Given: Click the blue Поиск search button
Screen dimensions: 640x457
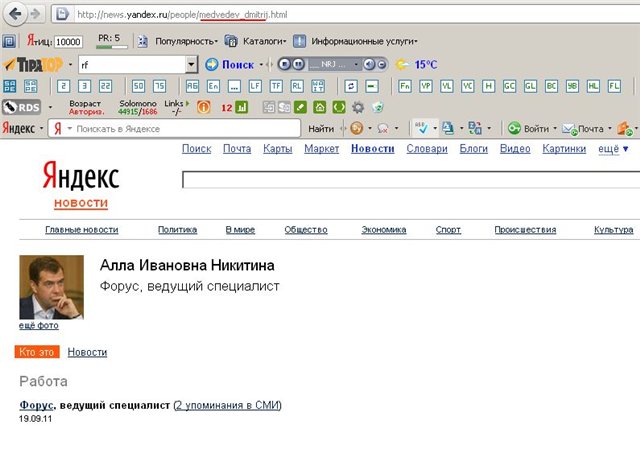Looking at the screenshot, I should (x=229, y=64).
